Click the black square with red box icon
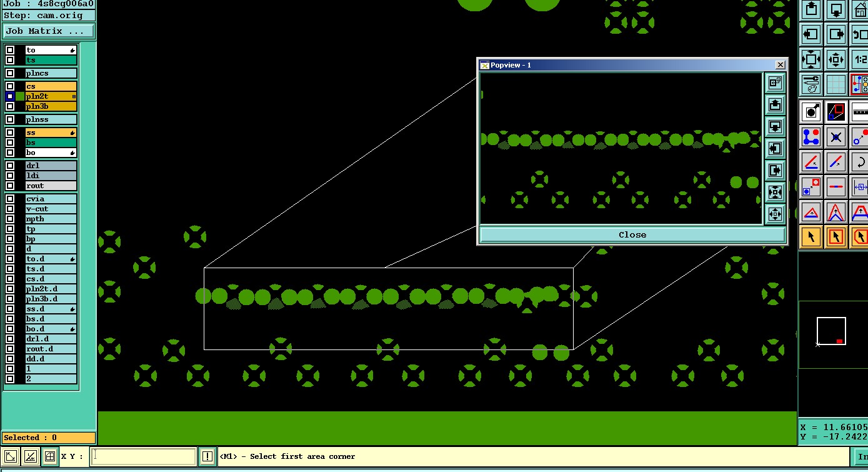Viewport: 868px width, 472px height. pyautogui.click(x=836, y=113)
